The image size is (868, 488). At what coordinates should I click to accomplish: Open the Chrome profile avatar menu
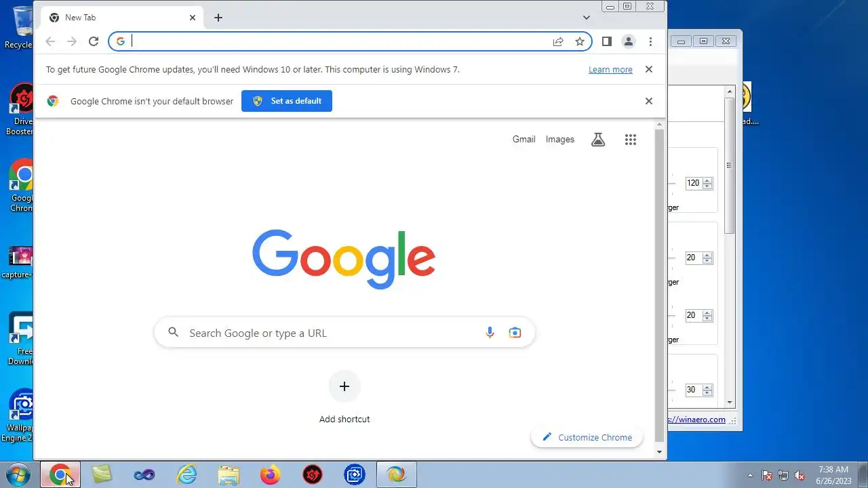point(629,41)
